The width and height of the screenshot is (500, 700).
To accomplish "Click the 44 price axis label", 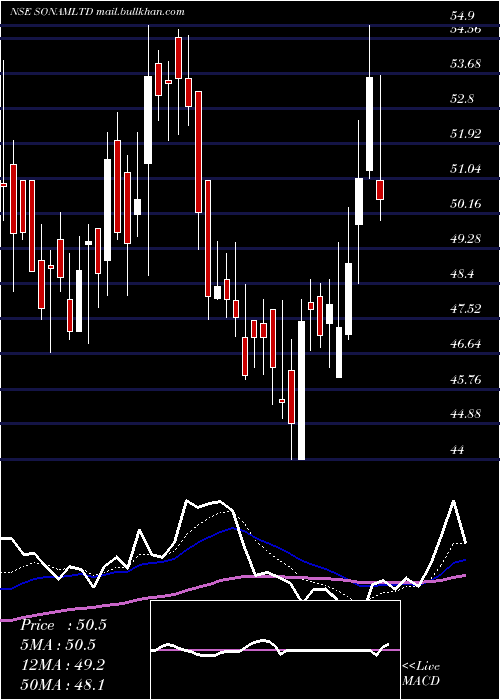I will (x=457, y=450).
